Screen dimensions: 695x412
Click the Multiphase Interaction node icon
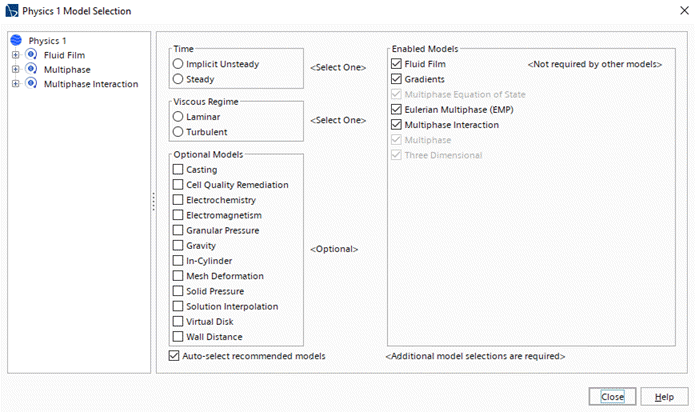(x=32, y=84)
